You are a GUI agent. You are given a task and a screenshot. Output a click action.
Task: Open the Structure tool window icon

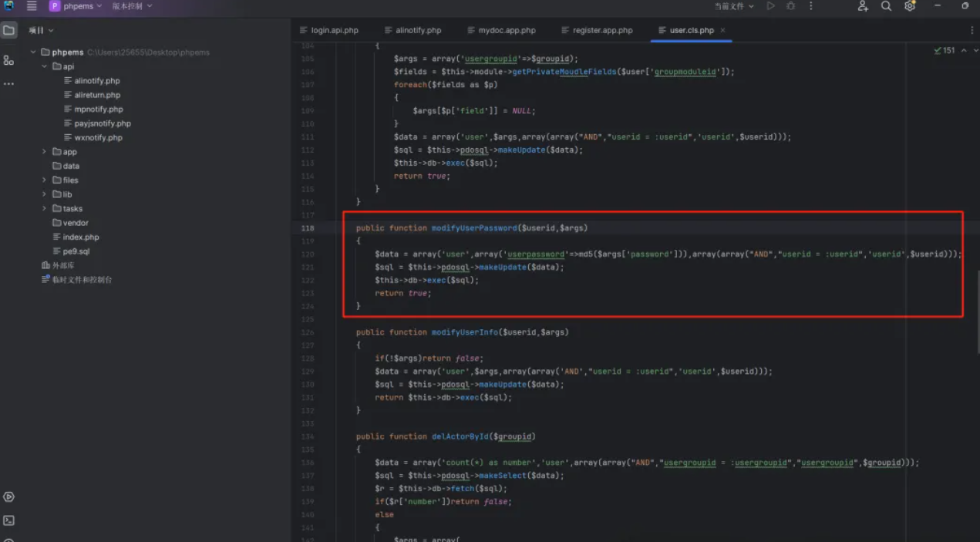click(8, 60)
